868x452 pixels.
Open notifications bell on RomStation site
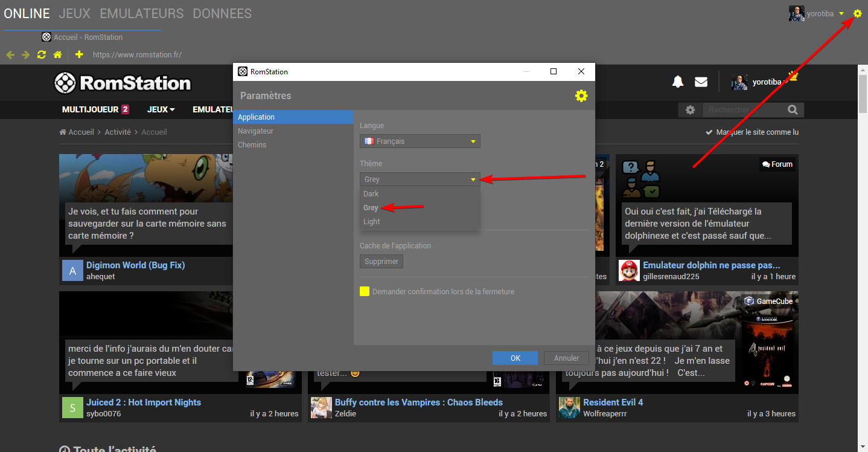678,82
